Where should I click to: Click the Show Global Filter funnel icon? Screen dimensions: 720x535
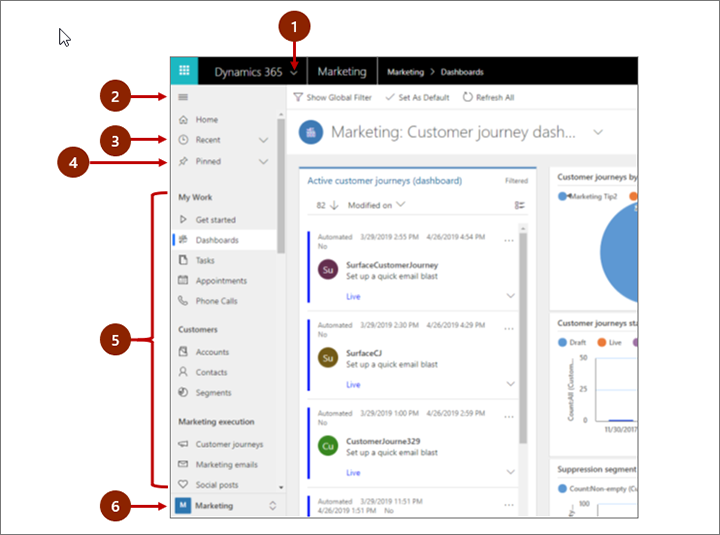[298, 97]
